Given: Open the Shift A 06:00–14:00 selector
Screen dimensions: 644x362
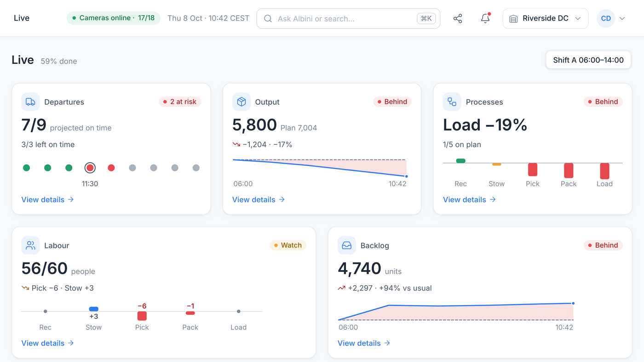Looking at the screenshot, I should (x=588, y=60).
